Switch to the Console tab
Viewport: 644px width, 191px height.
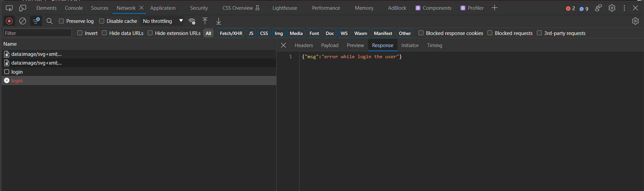pyautogui.click(x=74, y=8)
